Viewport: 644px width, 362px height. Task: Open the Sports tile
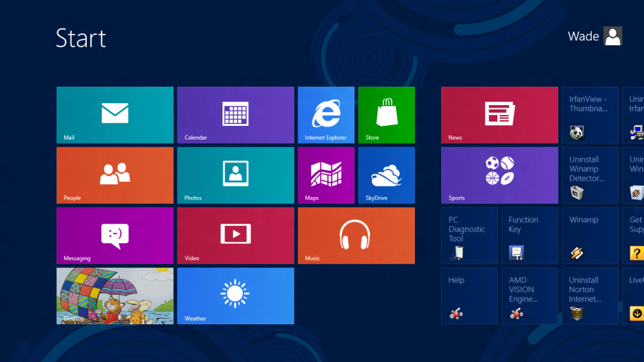tap(499, 176)
